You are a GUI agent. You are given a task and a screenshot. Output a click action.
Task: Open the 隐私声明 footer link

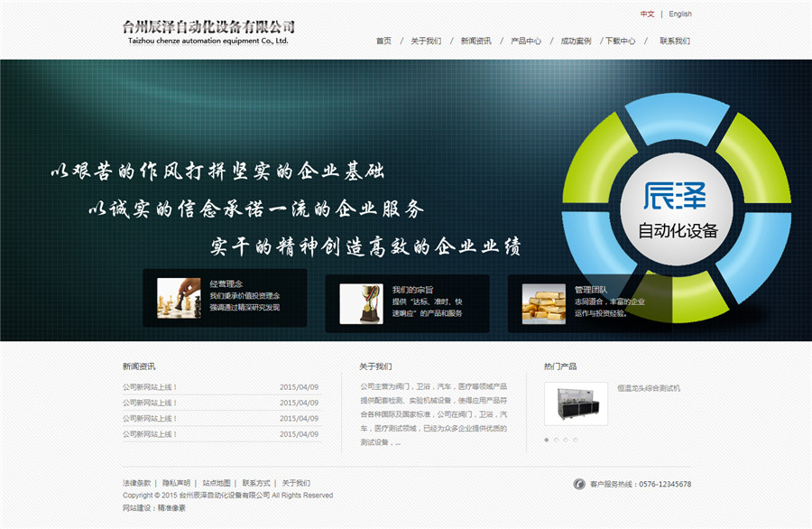[x=177, y=483]
